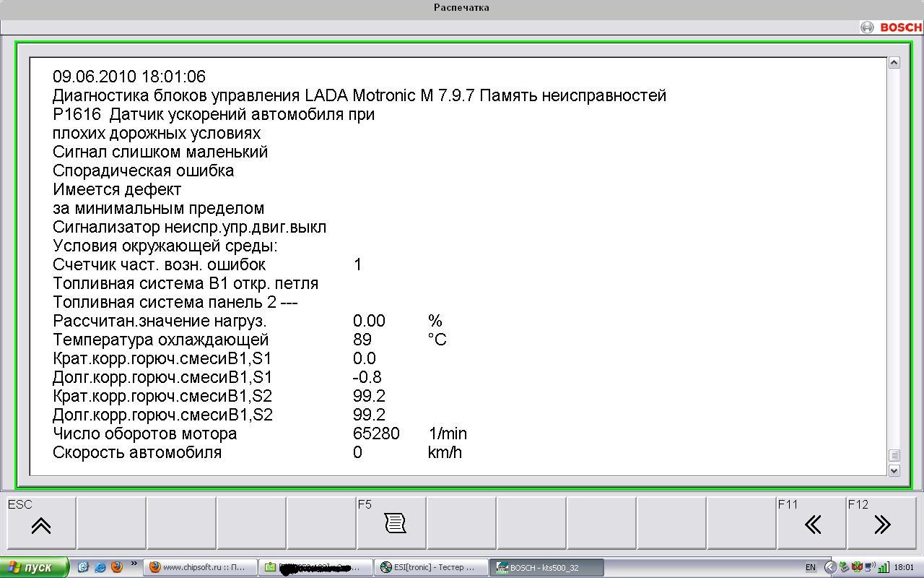This screenshot has width=924, height=578.
Task: Select BOSCH kts500_32 taskbar button
Action: [546, 567]
